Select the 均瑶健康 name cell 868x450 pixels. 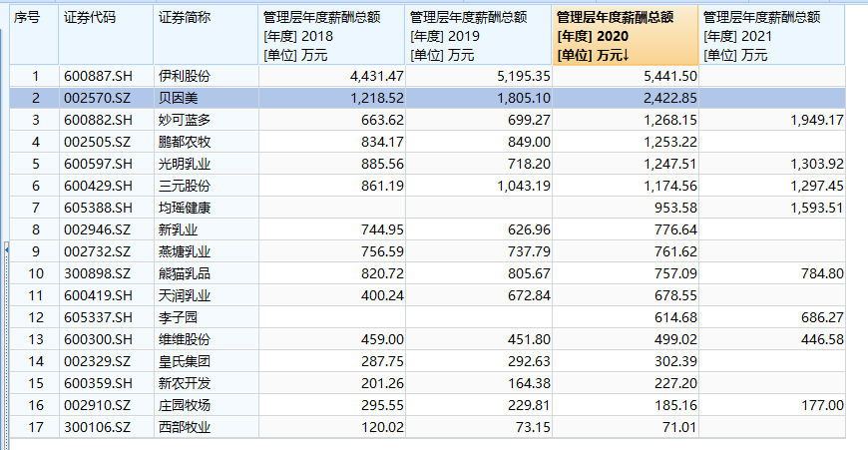pyautogui.click(x=185, y=208)
